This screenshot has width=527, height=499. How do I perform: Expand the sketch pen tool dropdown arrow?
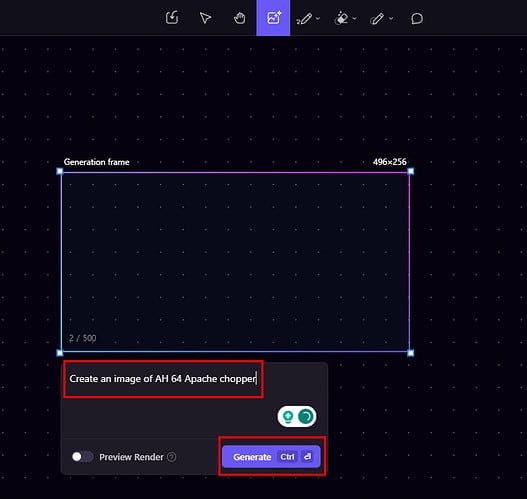point(318,19)
